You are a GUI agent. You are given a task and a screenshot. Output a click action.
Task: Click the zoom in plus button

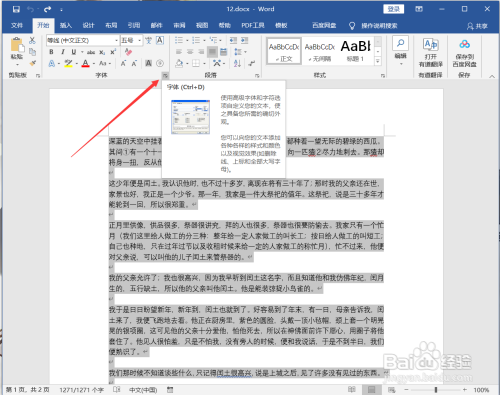coord(464,389)
